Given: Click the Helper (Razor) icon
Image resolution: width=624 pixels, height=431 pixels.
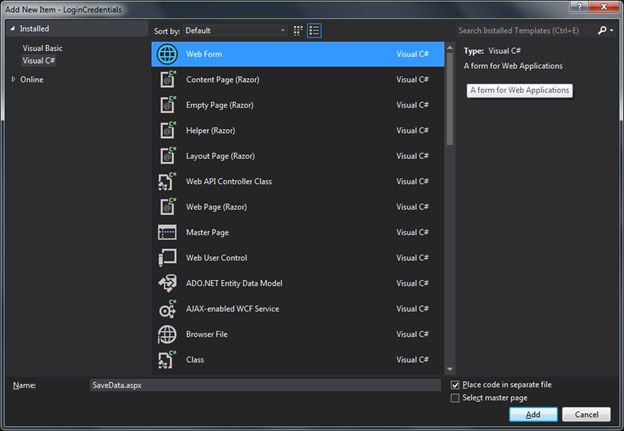Looking at the screenshot, I should pyautogui.click(x=168, y=130).
